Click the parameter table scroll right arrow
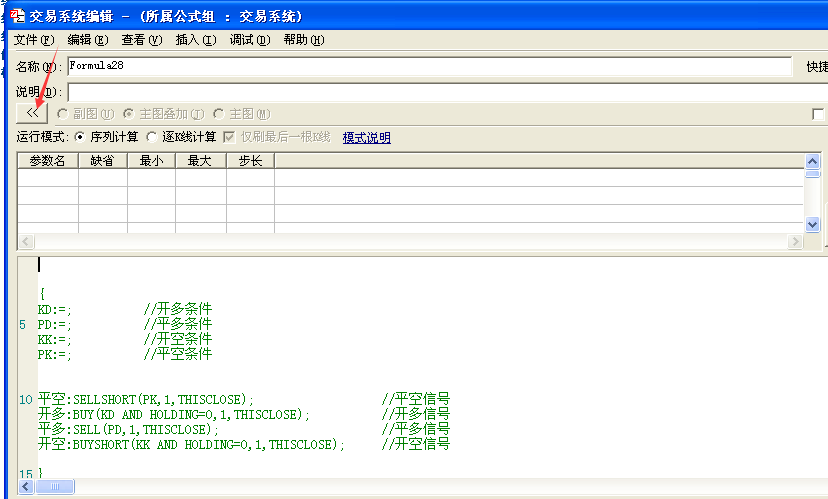Image resolution: width=828 pixels, height=499 pixels. [x=795, y=242]
